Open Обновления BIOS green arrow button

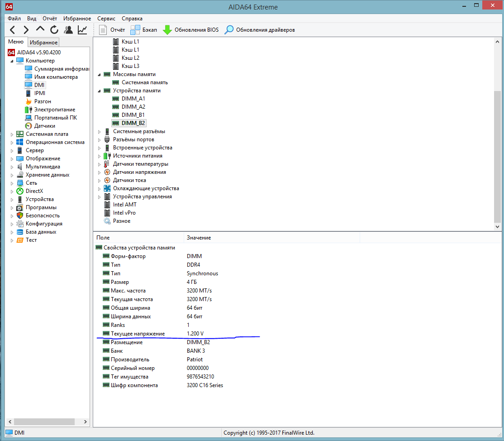190,30
